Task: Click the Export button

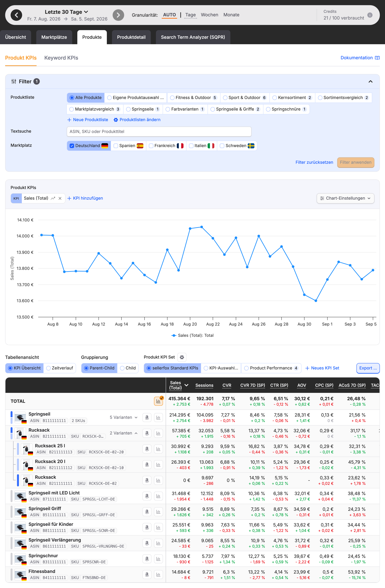Action: [x=368, y=368]
